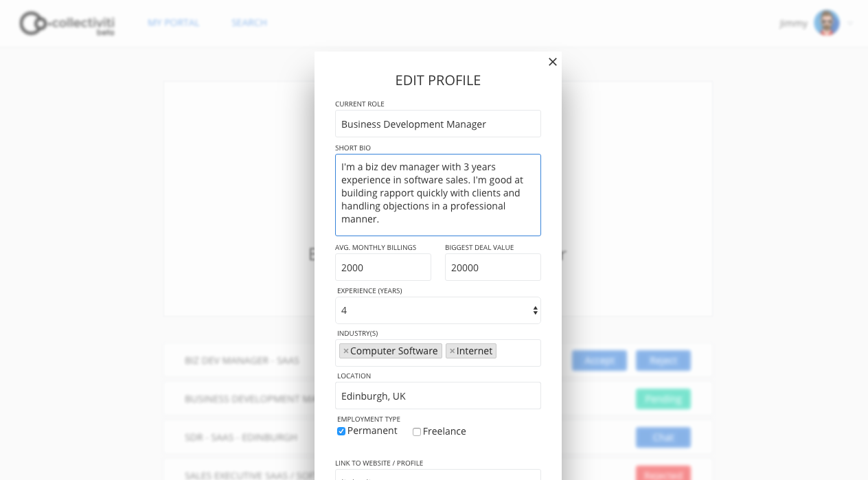Viewport: 868px width, 480px height.
Task: Open the Search nav item
Action: 249,23
